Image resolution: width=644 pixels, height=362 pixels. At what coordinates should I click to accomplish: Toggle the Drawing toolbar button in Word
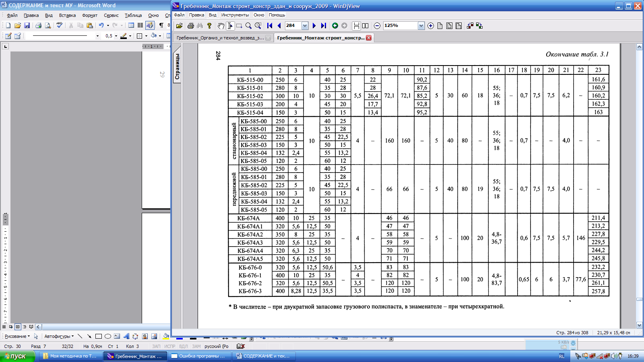[x=150, y=25]
